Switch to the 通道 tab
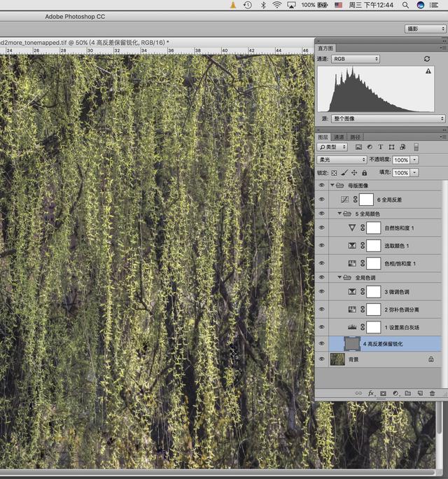448x479 pixels. (339, 137)
